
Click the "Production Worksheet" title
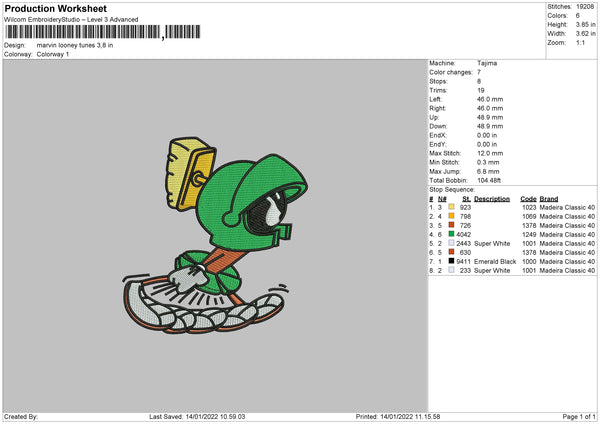coord(55,8)
